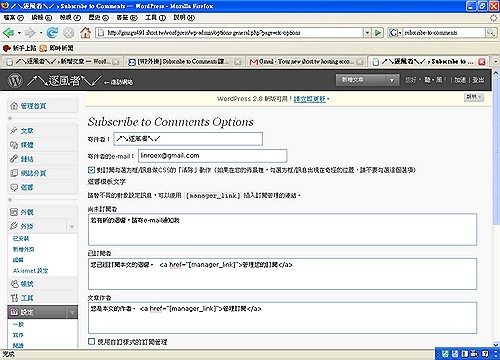Click the WordPress logo in admin header

(x=15, y=80)
